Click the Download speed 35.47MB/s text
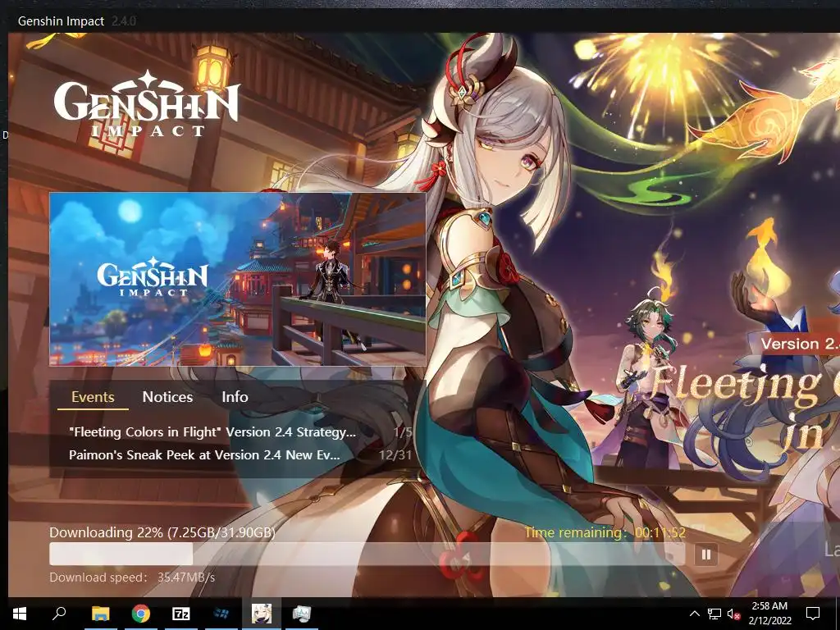The image size is (840, 630). [x=132, y=577]
